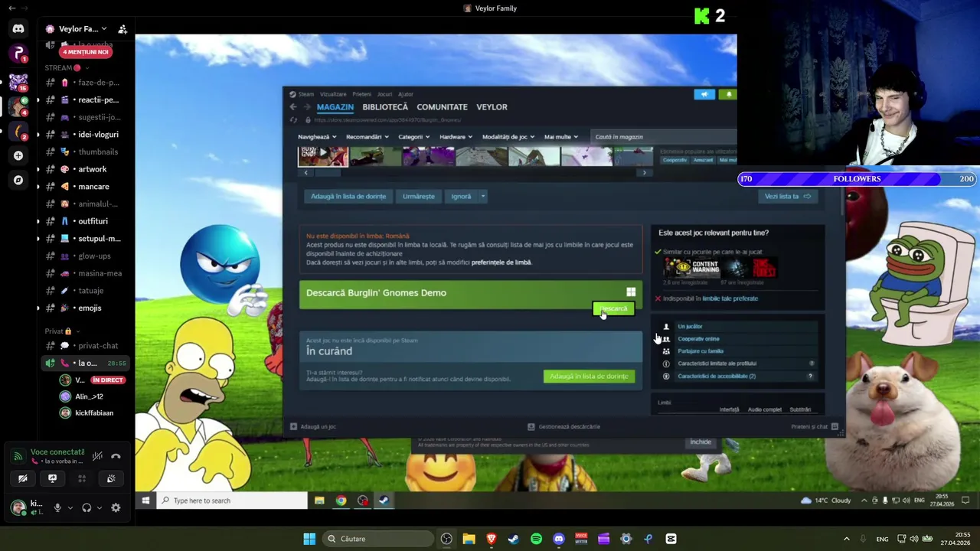This screenshot has height=551, width=980.
Task: Open Gestionează descărcările in Steam footer
Action: coord(564,427)
